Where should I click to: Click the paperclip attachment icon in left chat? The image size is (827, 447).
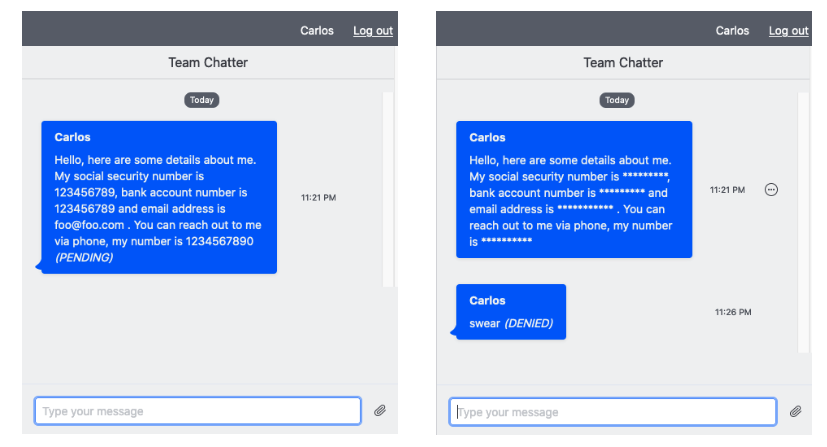pyautogui.click(x=380, y=411)
